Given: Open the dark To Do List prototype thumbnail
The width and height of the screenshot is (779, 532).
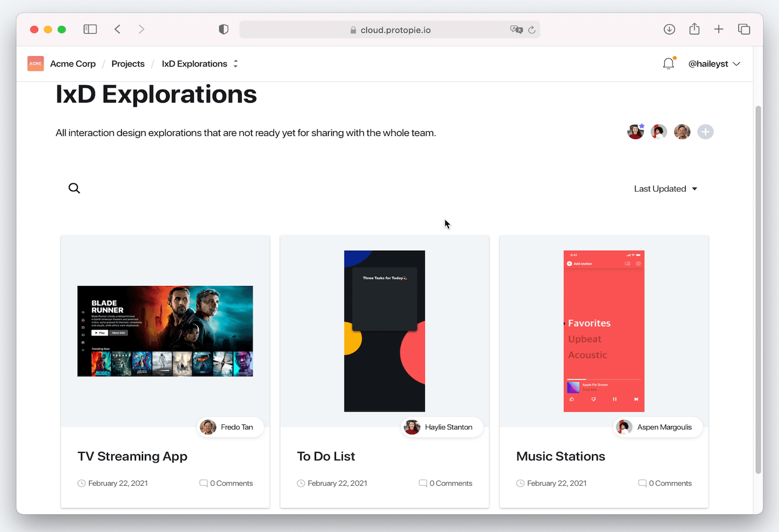Looking at the screenshot, I should pyautogui.click(x=385, y=331).
